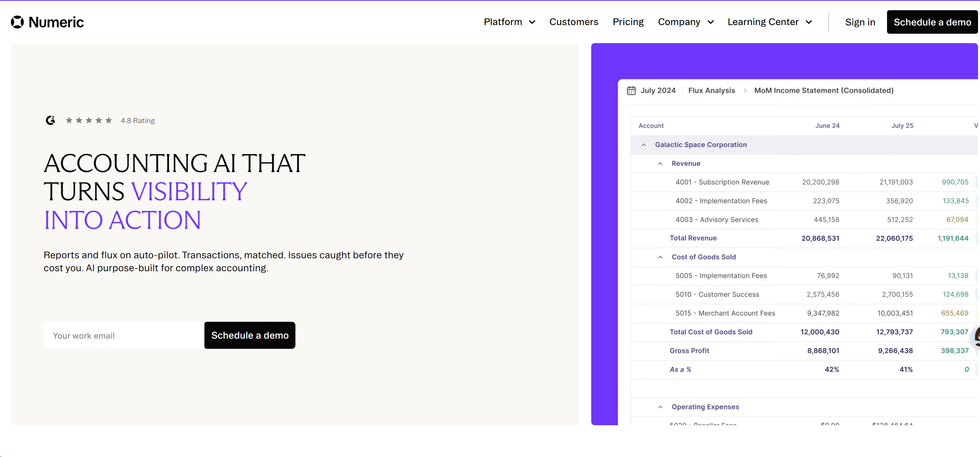
Task: Click the 10,003,451 July value
Action: click(x=895, y=314)
